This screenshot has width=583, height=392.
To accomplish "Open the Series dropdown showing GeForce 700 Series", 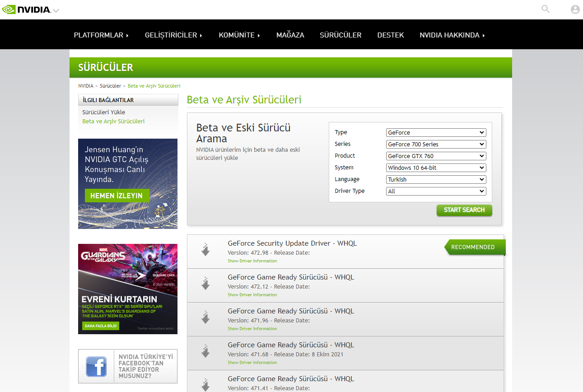I will (436, 145).
